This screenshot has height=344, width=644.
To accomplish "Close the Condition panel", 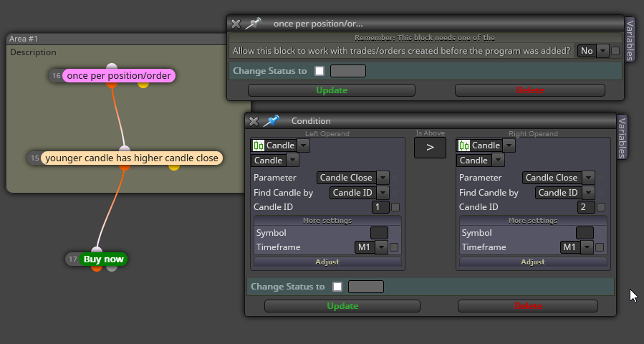I will click(254, 121).
